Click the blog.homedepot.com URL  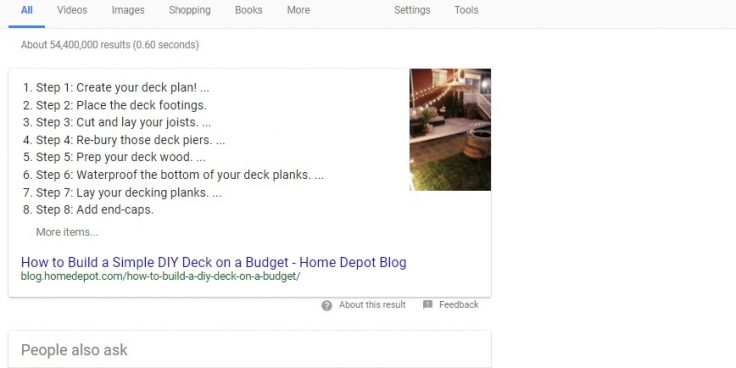pos(160,276)
